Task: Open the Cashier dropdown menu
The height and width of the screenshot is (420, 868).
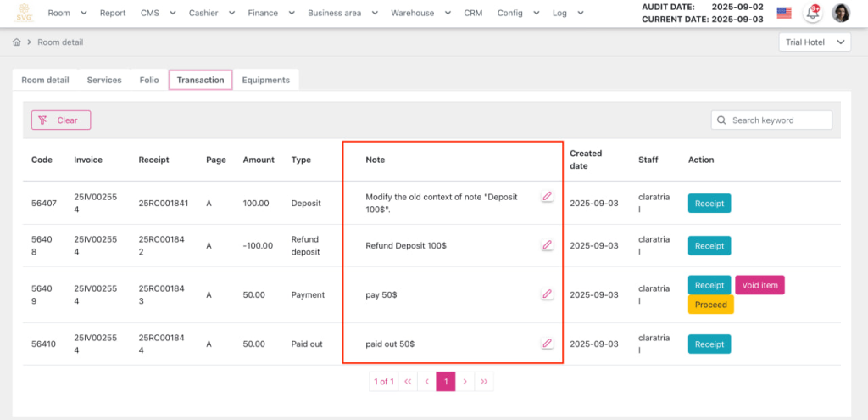Action: pos(209,13)
